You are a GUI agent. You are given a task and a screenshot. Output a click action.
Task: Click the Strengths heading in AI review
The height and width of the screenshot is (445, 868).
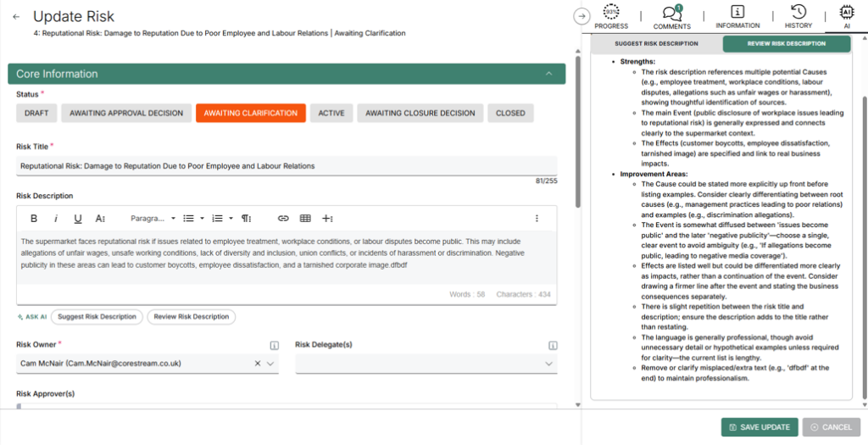tap(637, 61)
